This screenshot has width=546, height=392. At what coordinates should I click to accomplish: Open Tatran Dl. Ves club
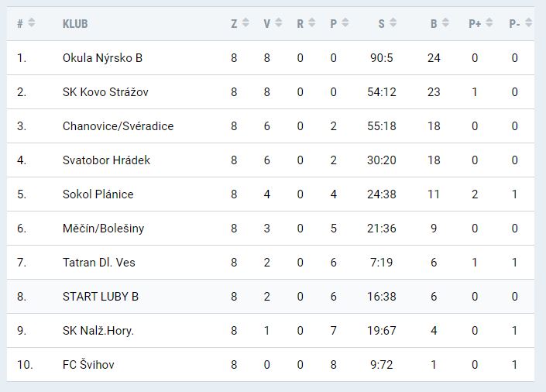pos(98,263)
